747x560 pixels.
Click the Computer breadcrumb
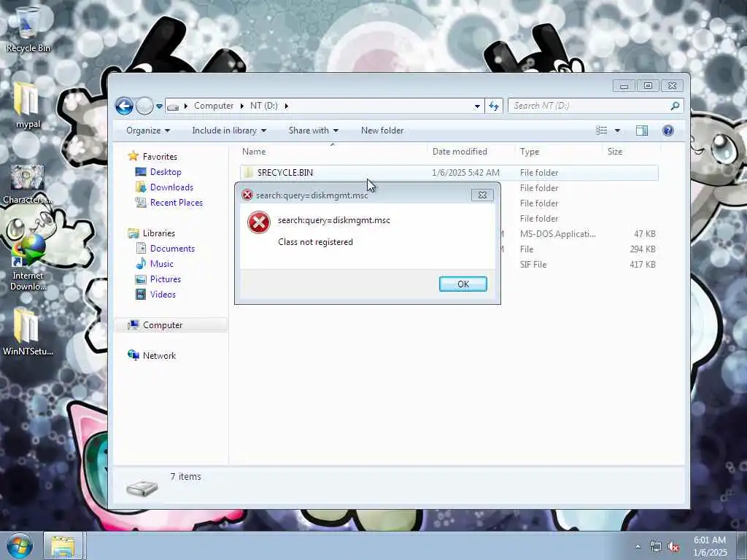coord(214,106)
